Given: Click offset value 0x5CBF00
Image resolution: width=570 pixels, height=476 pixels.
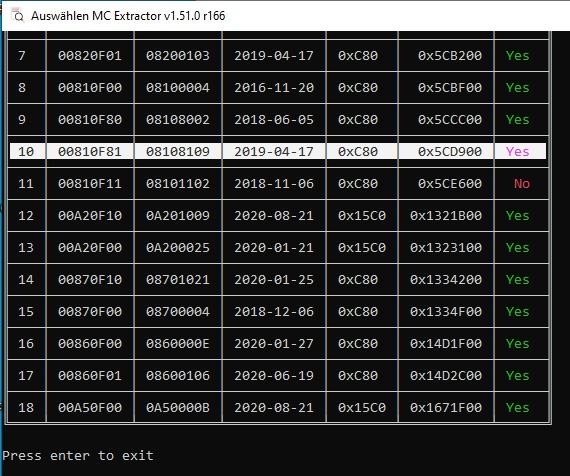Looking at the screenshot, I should [x=450, y=88].
